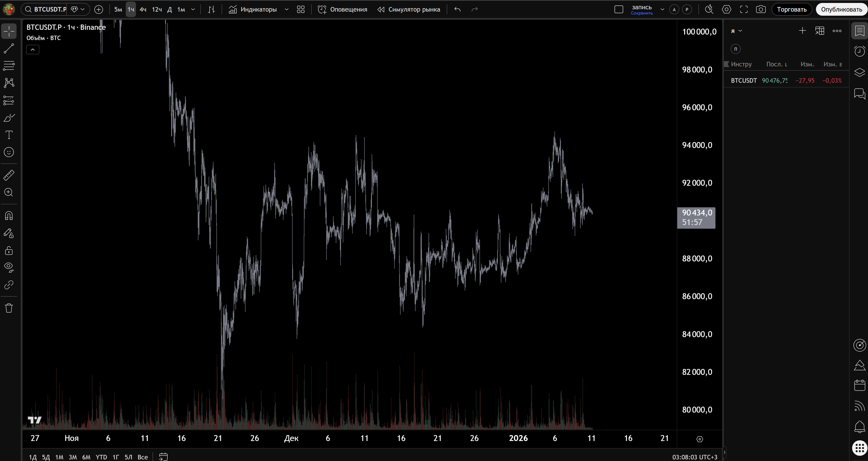
Task: Hide all drawings with eye icon
Action: point(9,267)
